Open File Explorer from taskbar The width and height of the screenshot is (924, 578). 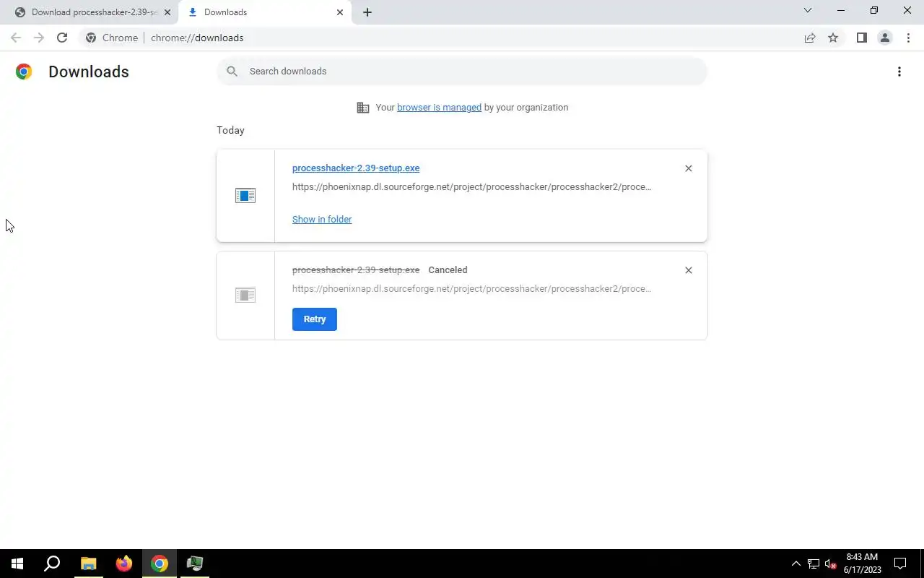[88, 564]
